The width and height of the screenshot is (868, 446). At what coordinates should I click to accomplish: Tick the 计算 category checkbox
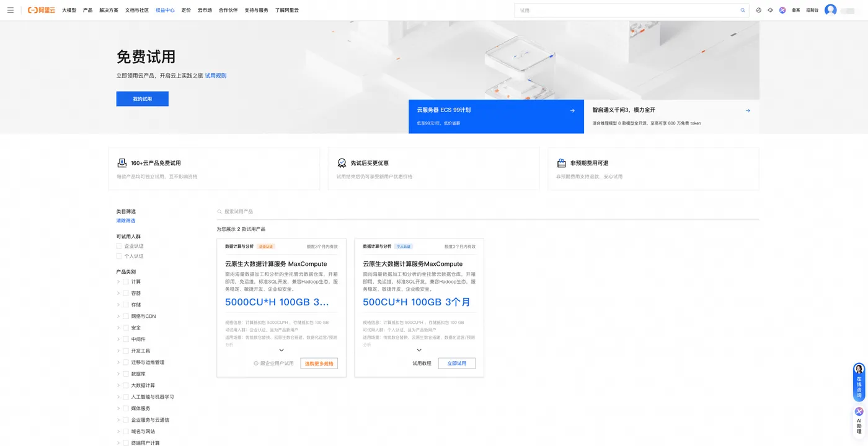tap(126, 282)
